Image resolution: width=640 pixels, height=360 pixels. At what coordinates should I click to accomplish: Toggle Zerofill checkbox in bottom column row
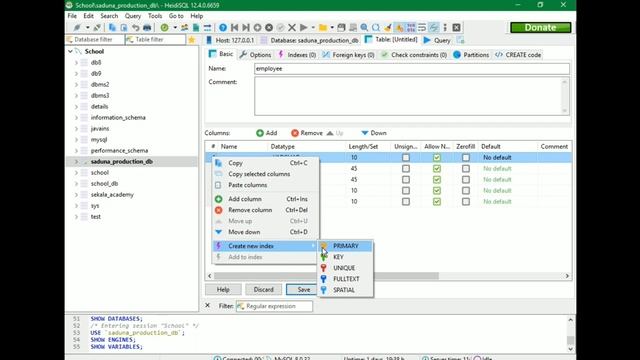(466, 202)
